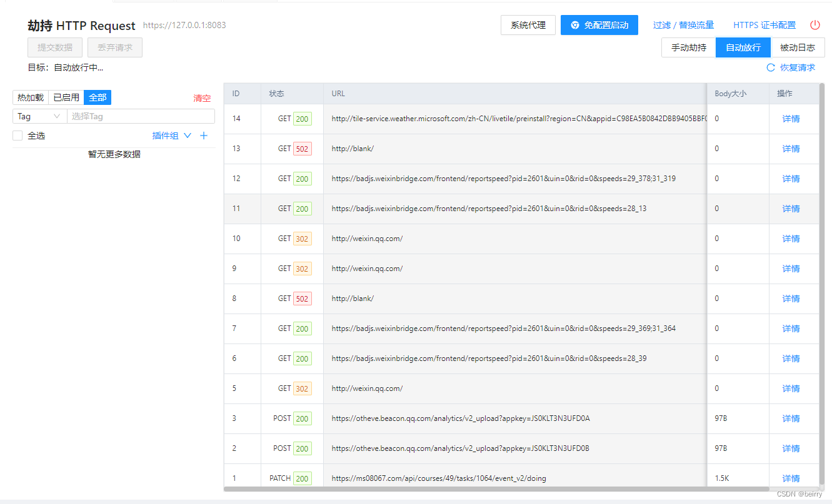
Task: Click the 1.5K body size value
Action: point(721,478)
